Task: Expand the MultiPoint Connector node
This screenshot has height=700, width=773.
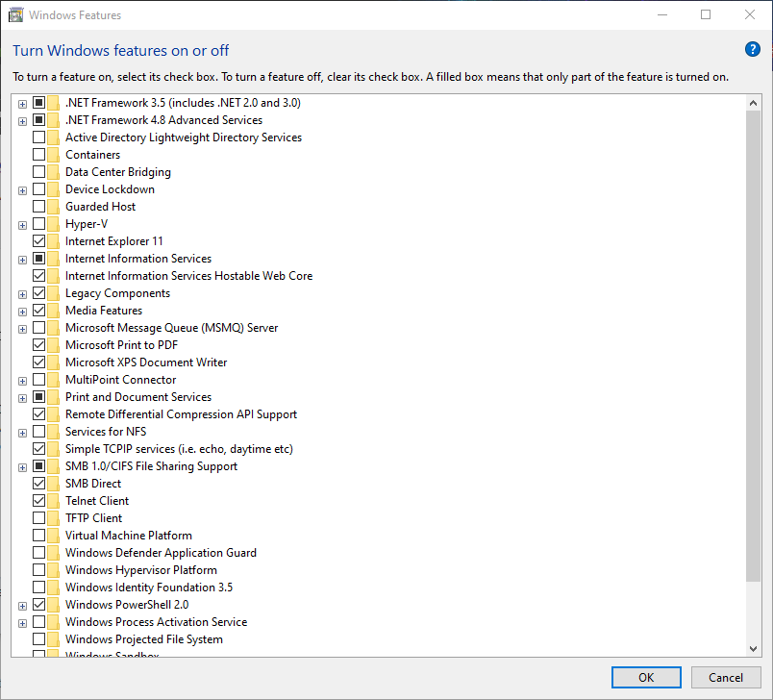Action: (22, 381)
